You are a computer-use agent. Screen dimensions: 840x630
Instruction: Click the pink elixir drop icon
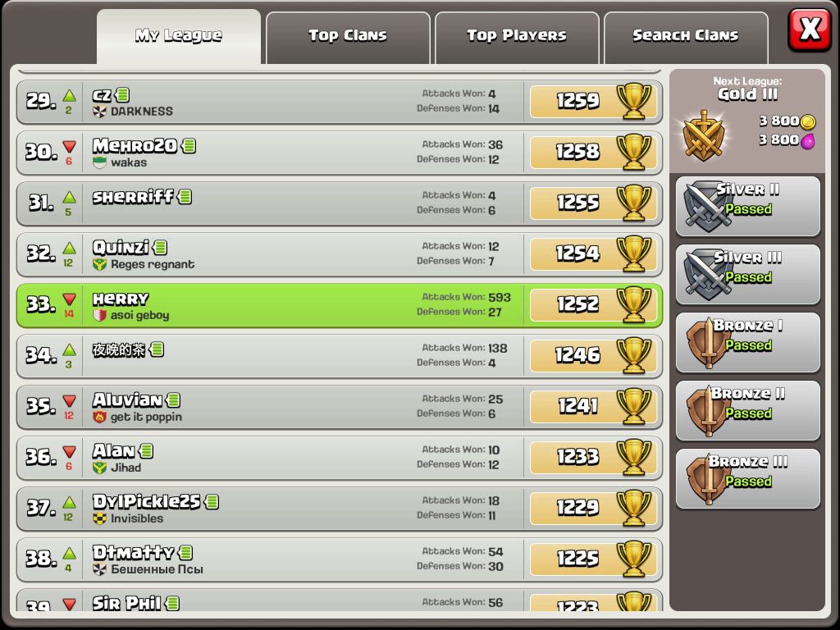tap(808, 141)
